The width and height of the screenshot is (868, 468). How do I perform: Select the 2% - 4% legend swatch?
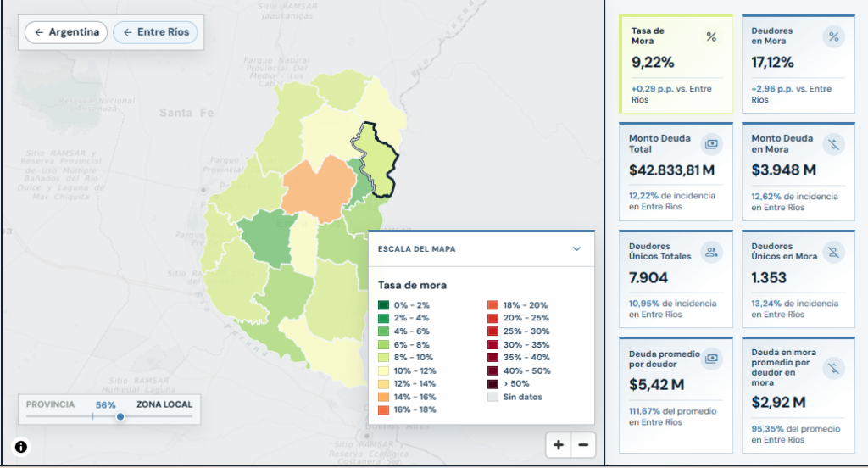tap(383, 319)
